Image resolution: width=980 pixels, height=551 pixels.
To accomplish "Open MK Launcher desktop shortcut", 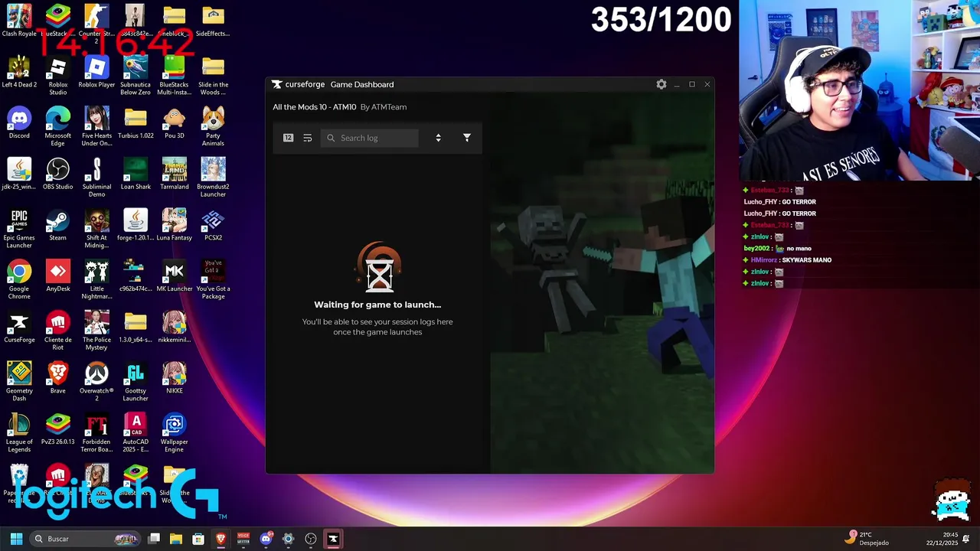I will click(175, 276).
